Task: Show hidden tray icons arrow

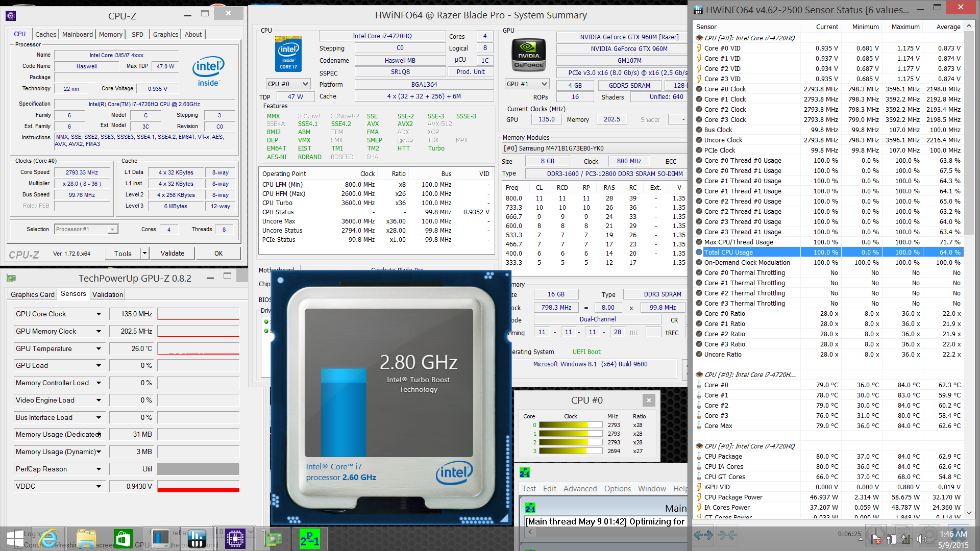Action: click(861, 539)
